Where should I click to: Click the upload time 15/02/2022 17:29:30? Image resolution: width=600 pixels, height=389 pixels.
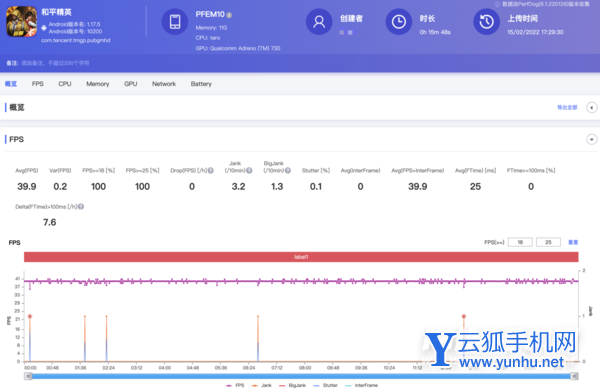(535, 32)
